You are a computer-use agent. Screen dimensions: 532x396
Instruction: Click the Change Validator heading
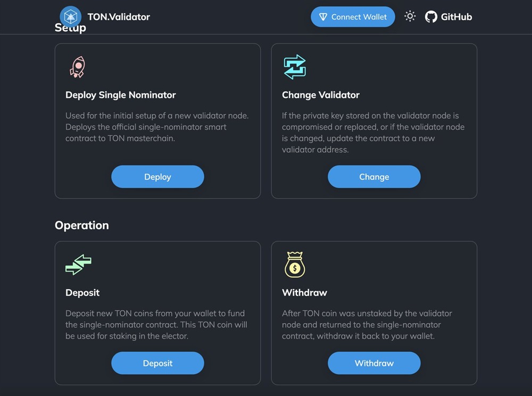point(321,95)
